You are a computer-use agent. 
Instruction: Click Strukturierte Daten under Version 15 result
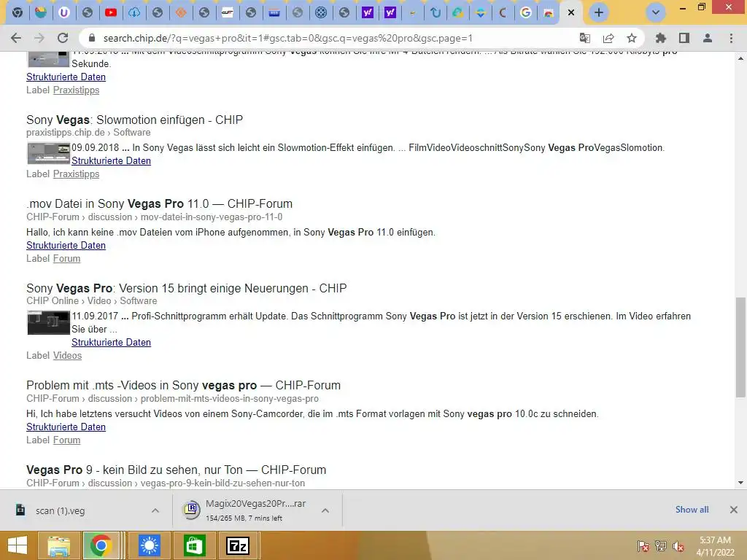111,343
